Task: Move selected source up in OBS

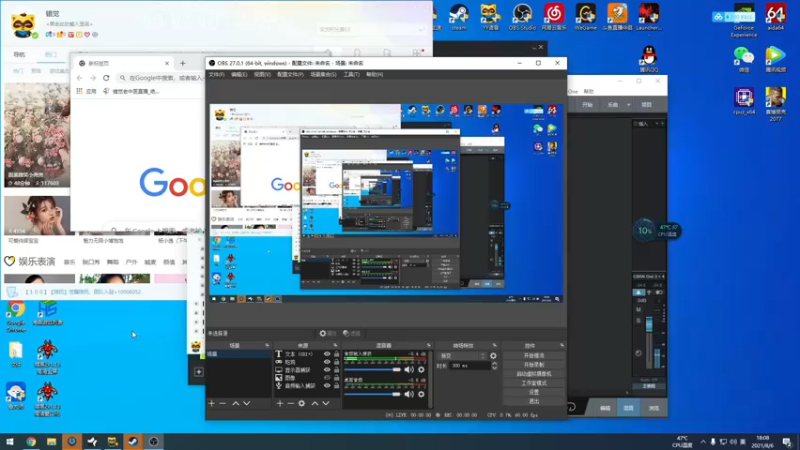Action: [x=315, y=404]
